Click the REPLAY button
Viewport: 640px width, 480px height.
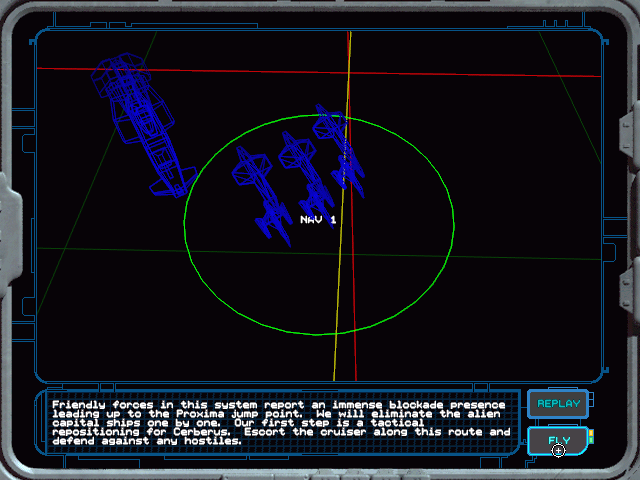point(558,404)
